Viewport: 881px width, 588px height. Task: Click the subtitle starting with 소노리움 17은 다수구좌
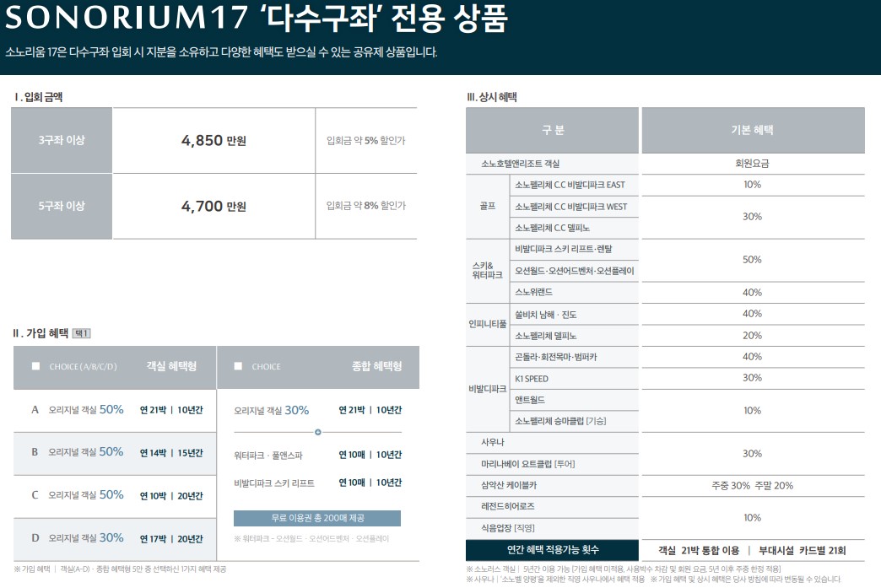[221, 52]
